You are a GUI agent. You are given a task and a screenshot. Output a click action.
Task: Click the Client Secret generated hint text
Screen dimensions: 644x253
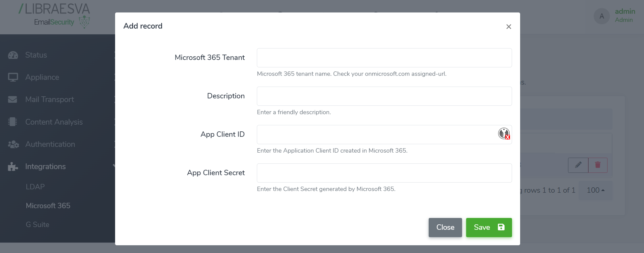pos(326,189)
